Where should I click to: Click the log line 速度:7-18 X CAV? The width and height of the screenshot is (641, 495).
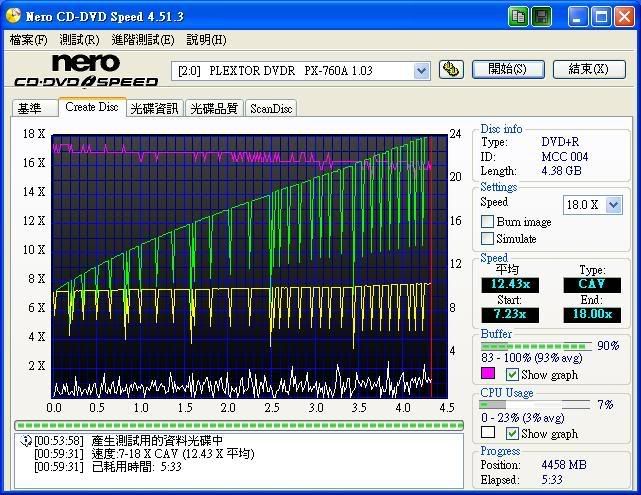click(173, 454)
